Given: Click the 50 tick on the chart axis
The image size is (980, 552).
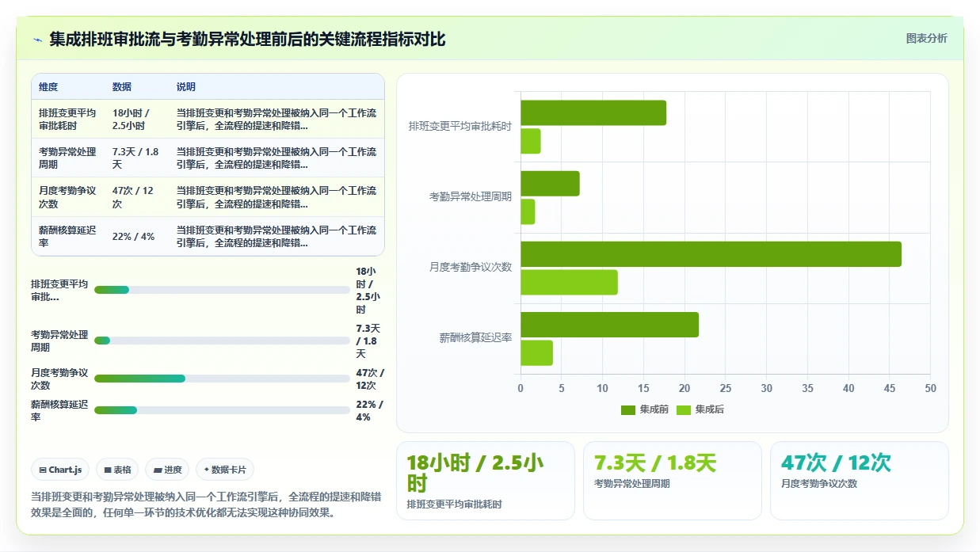Looking at the screenshot, I should tap(930, 388).
